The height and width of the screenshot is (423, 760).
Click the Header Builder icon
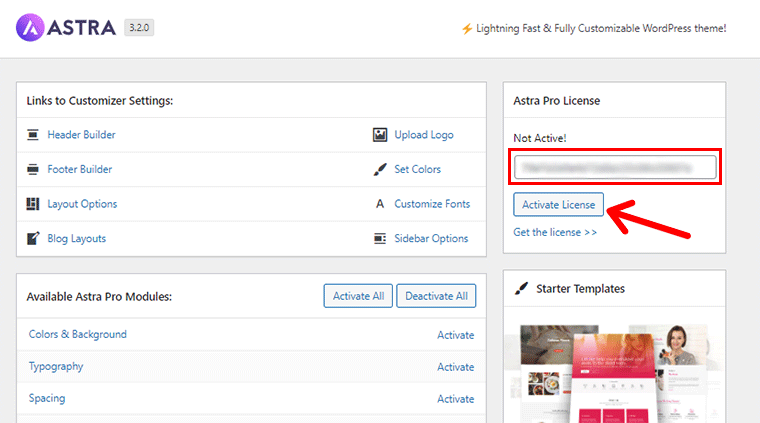coord(32,135)
